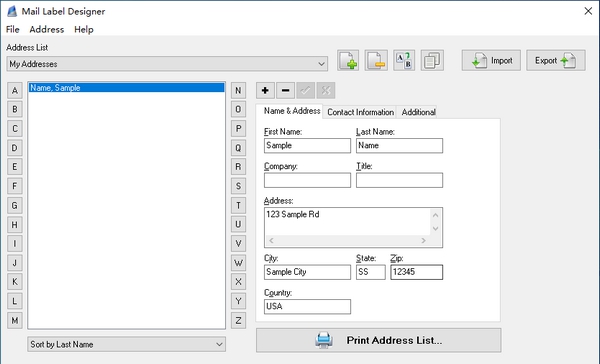The height and width of the screenshot is (364, 600).
Task: Click Address box scroll down arrow
Action: pos(435,229)
